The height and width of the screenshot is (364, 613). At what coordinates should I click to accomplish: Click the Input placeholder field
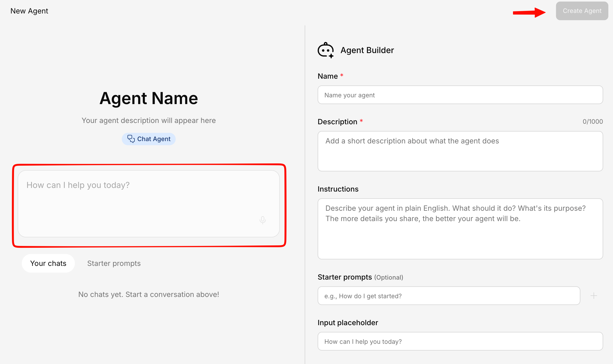pos(460,341)
